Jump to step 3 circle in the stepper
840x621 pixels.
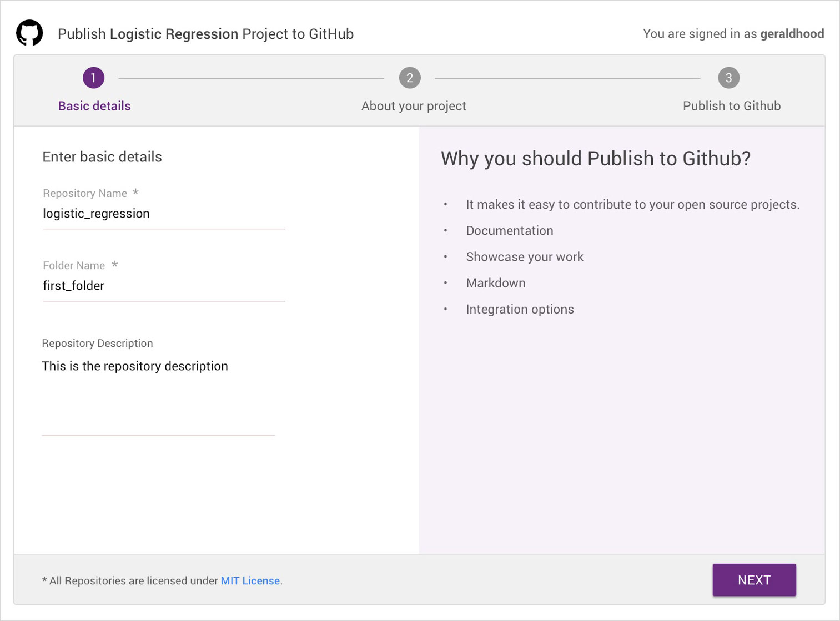(x=728, y=78)
